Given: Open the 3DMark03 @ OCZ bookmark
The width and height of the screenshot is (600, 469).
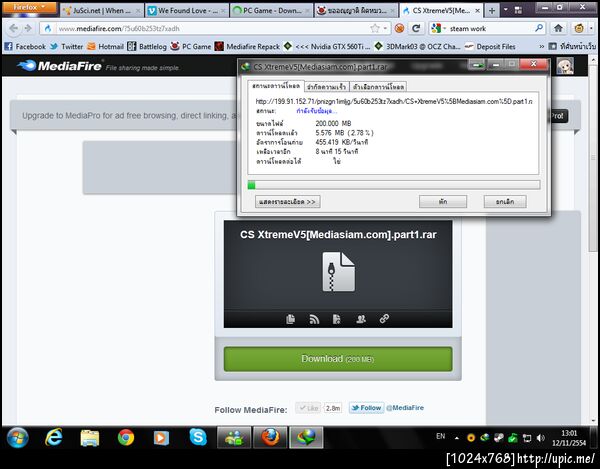Looking at the screenshot, I should point(417,47).
